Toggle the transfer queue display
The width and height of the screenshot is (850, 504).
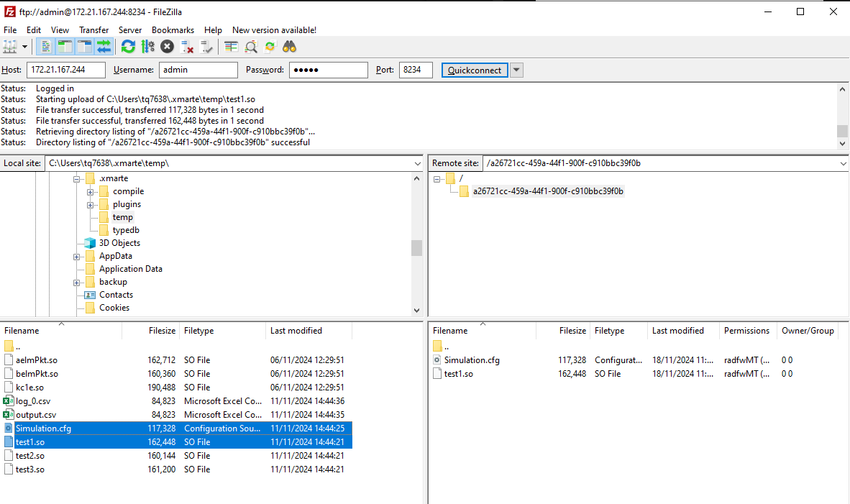point(104,46)
